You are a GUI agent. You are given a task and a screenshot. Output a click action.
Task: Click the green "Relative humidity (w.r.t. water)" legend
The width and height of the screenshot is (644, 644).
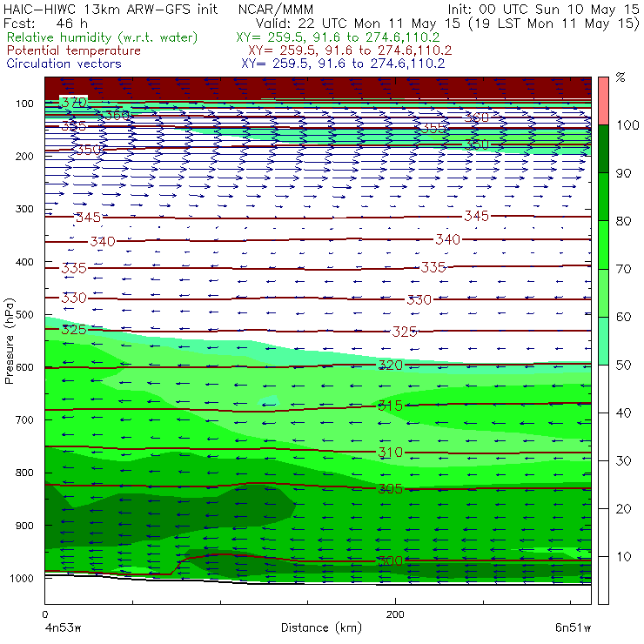point(103,37)
